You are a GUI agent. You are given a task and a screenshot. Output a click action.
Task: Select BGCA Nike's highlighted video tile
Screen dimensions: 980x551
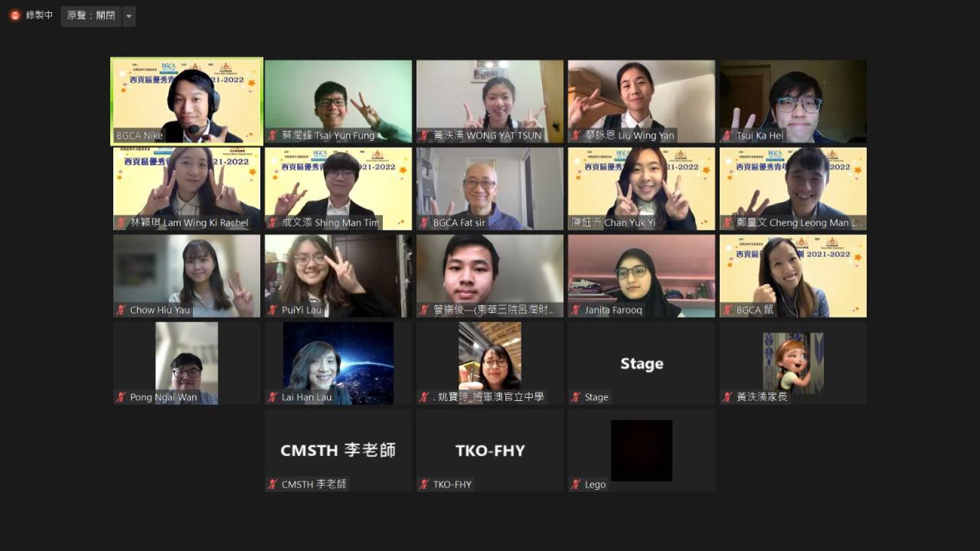tap(187, 101)
